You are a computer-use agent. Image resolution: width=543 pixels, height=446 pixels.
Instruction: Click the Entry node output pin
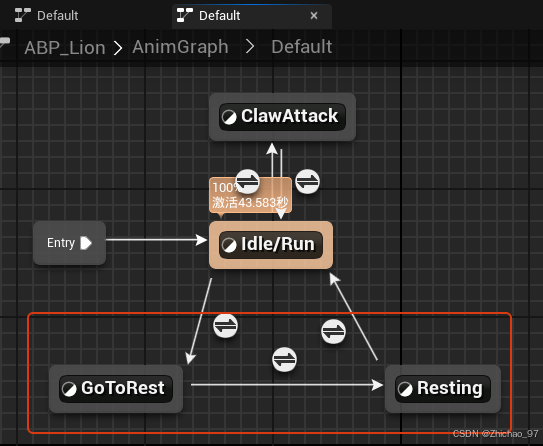86,243
